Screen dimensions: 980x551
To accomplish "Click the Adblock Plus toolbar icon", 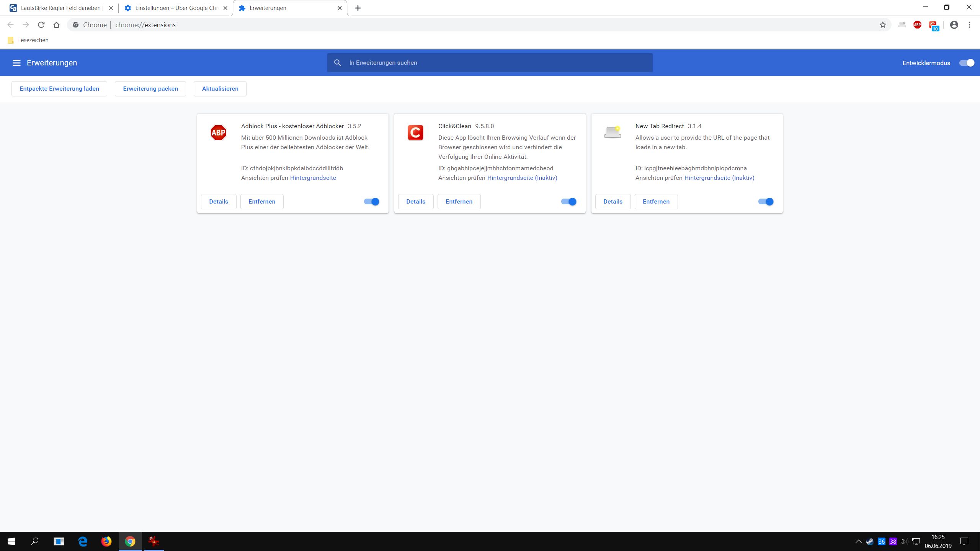I will 917,25.
